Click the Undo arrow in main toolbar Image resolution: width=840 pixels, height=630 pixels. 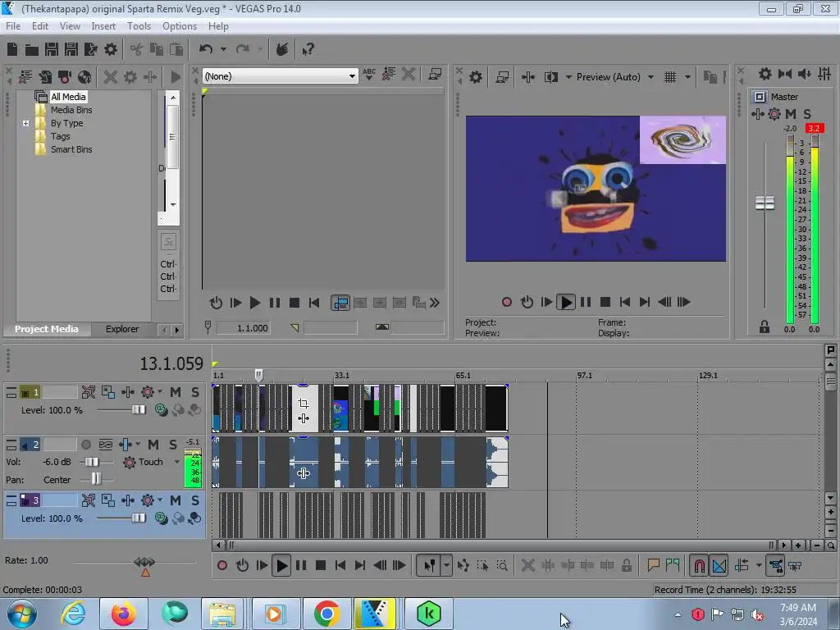point(206,49)
